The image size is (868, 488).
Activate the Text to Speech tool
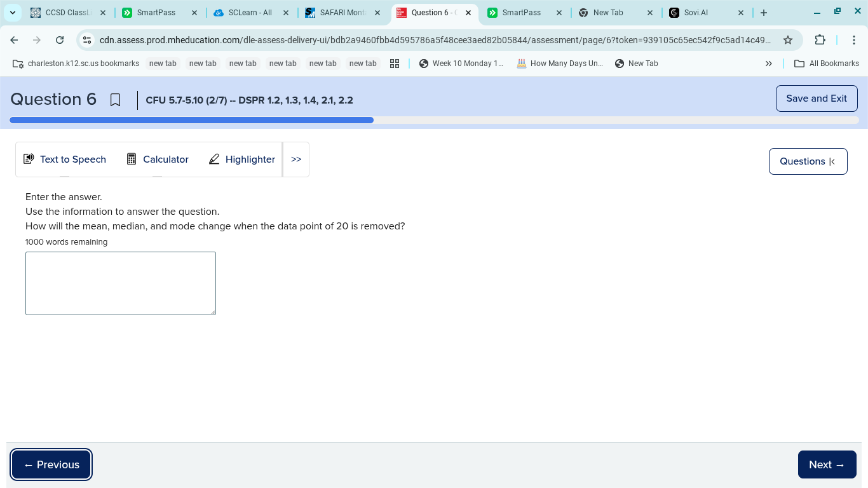[64, 159]
